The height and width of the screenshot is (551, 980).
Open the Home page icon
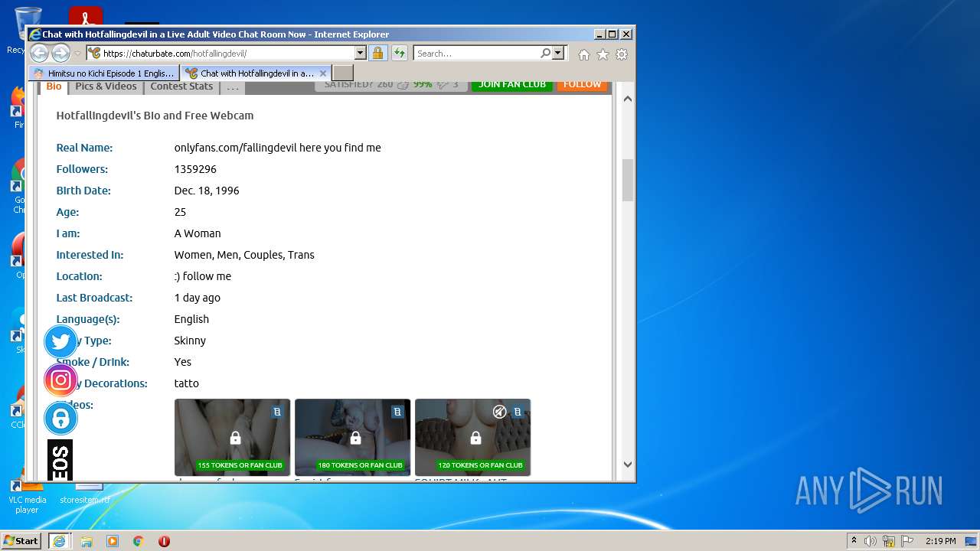584,54
